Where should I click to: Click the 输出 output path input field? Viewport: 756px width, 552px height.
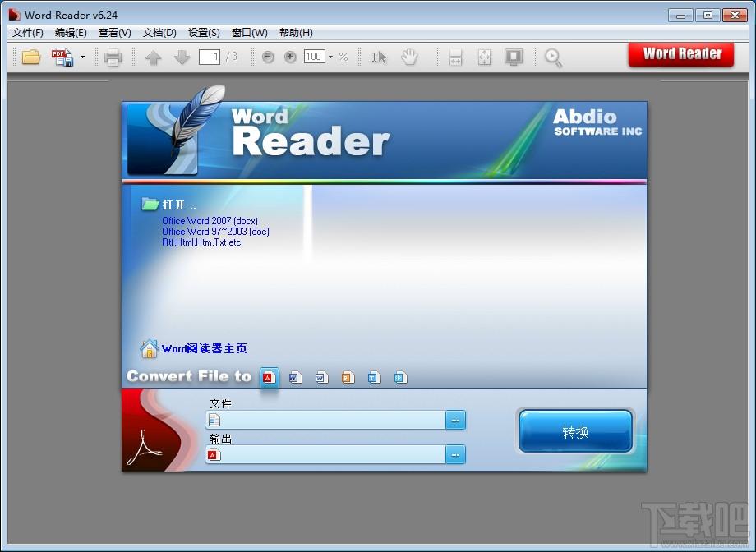[x=325, y=454]
